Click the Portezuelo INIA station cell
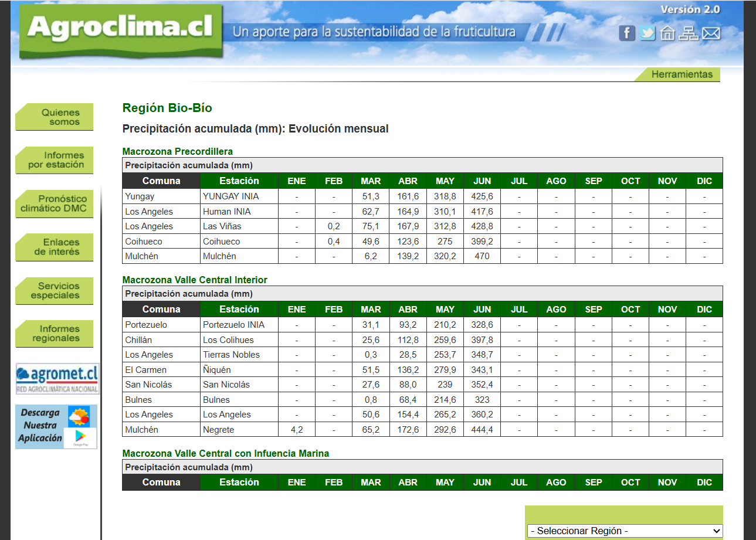Image resolution: width=756 pixels, height=540 pixels. [x=239, y=325]
